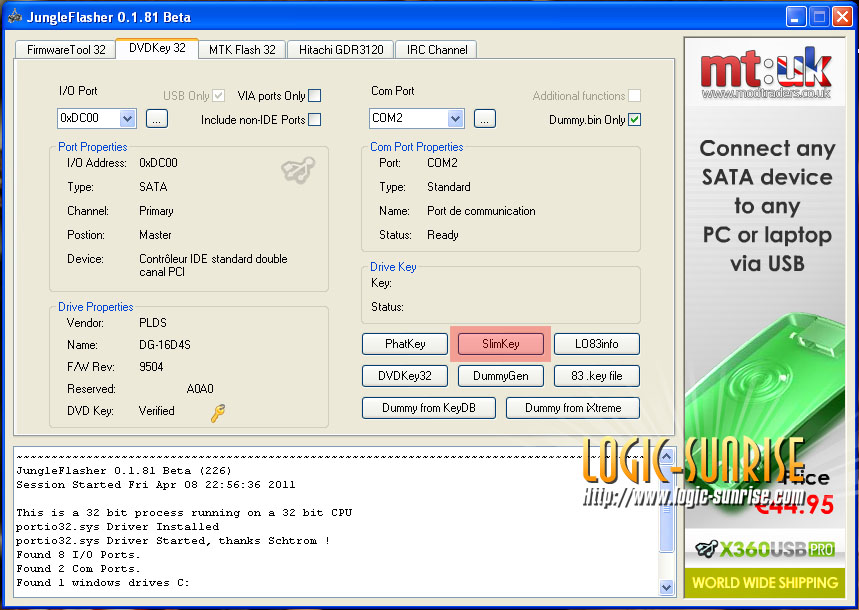Open the mt:uk modtraders logo
859x610 pixels.
[x=765, y=74]
